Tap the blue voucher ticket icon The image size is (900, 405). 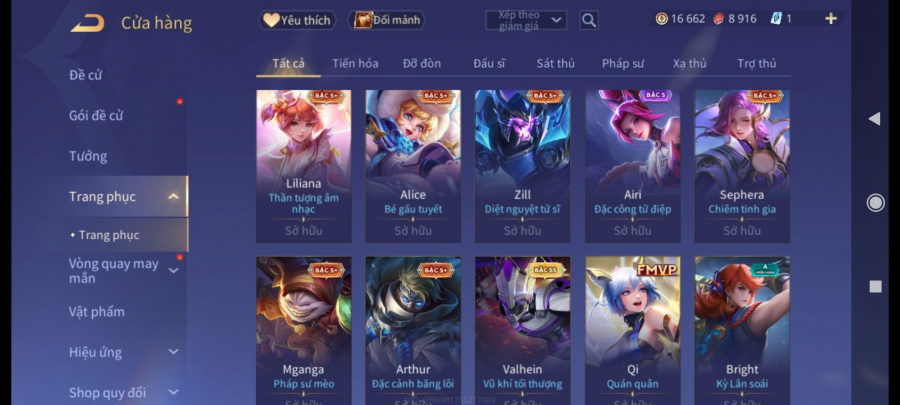[775, 19]
